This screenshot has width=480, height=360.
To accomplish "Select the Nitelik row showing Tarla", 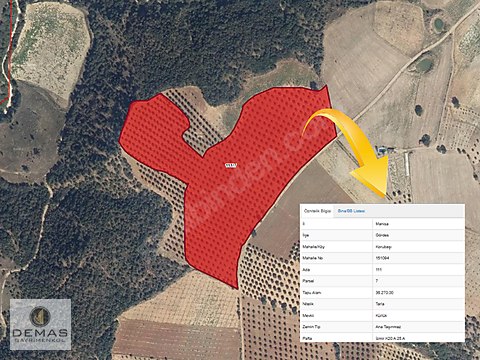I will pyautogui.click(x=382, y=304).
